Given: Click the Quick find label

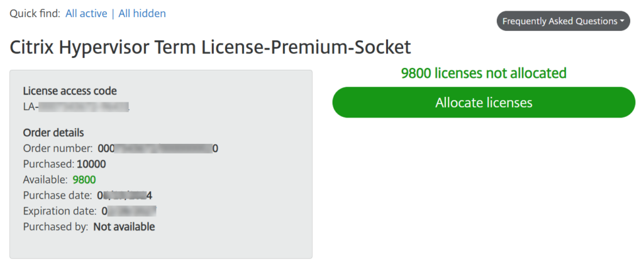Looking at the screenshot, I should (35, 13).
